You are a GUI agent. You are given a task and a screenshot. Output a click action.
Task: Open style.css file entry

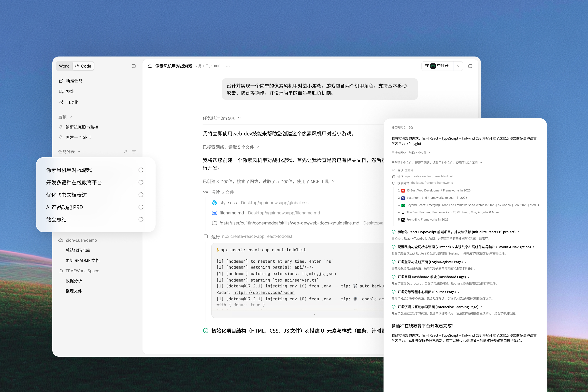pos(260,203)
